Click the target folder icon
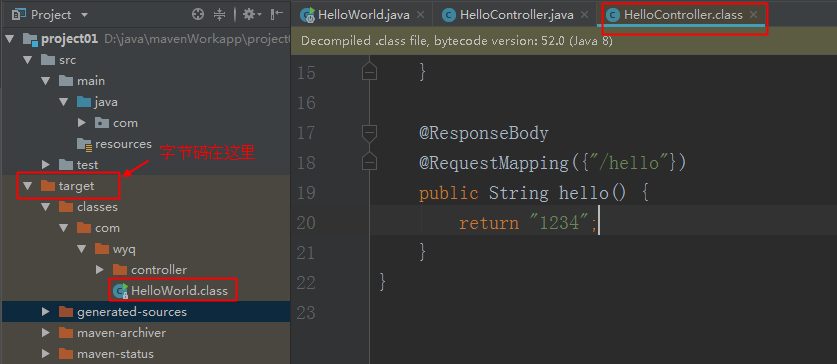Screen dimensions: 837x364 pyautogui.click(x=48, y=186)
